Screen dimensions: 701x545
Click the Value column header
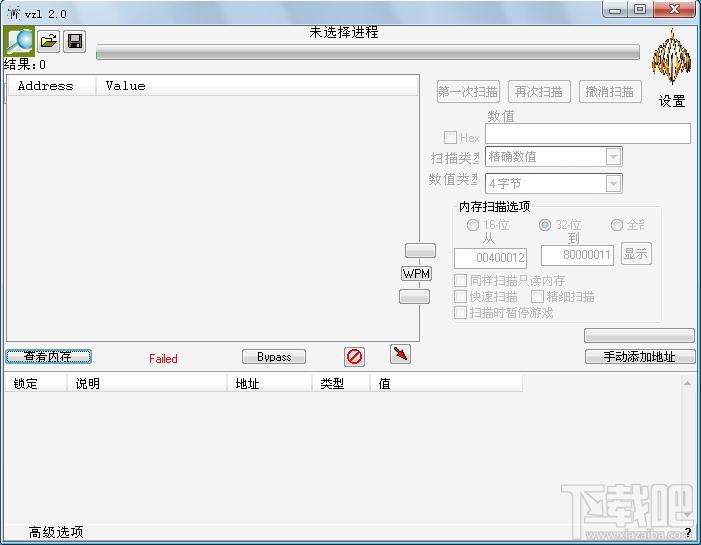[x=257, y=86]
